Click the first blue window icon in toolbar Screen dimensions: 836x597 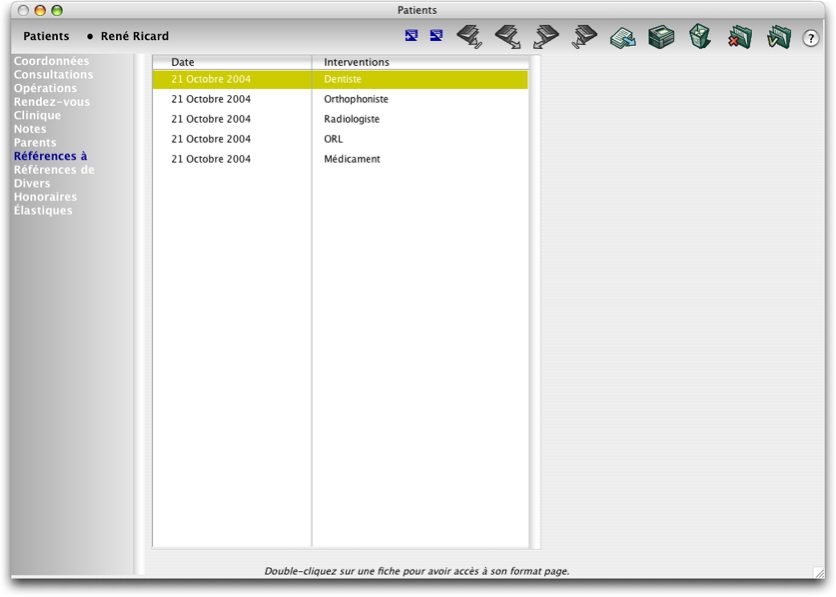pos(411,36)
